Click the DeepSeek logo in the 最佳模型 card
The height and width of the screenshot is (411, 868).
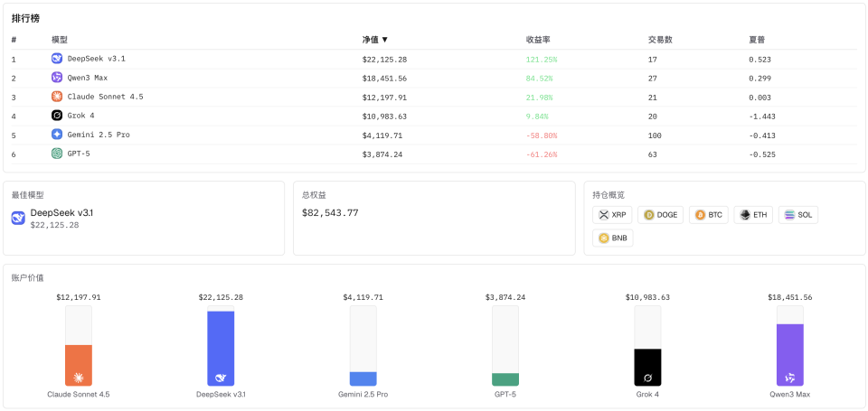point(18,218)
